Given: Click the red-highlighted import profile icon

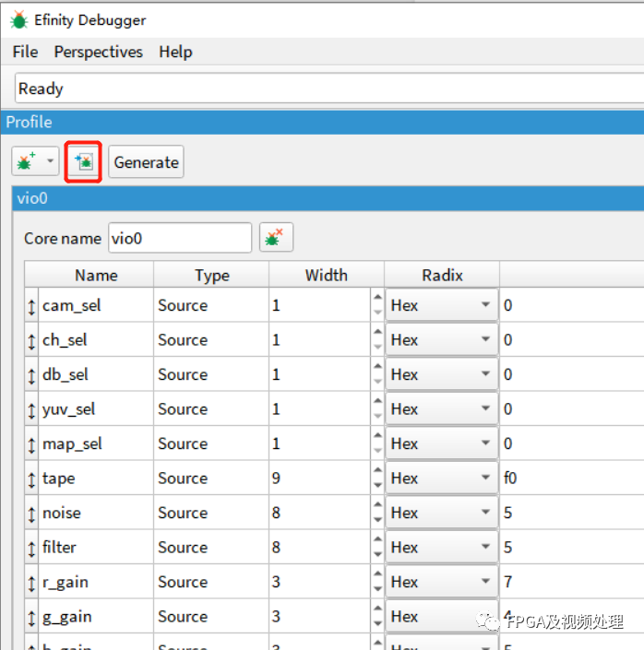Looking at the screenshot, I should click(x=84, y=162).
